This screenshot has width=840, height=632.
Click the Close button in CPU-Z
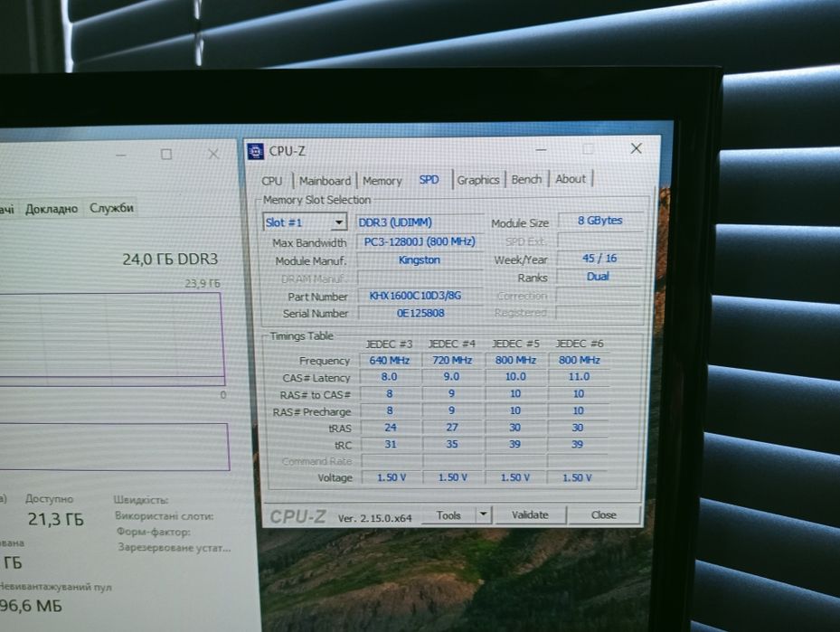click(603, 514)
